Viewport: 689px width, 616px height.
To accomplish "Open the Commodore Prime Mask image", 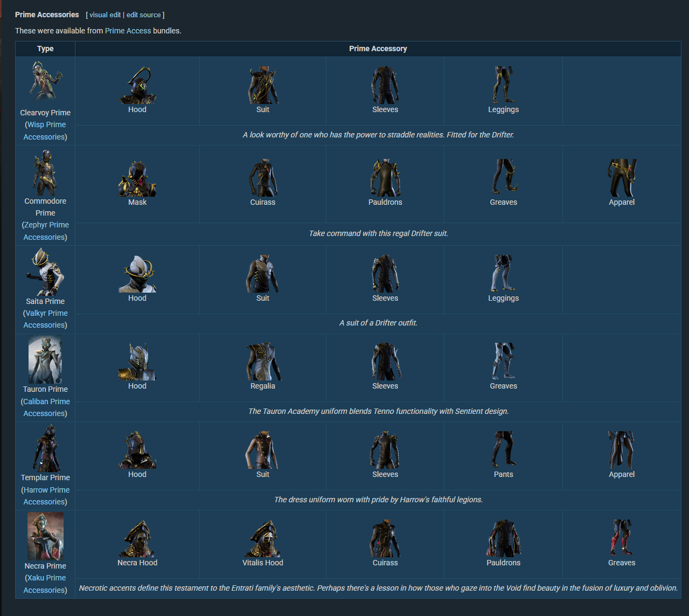I will click(x=137, y=178).
